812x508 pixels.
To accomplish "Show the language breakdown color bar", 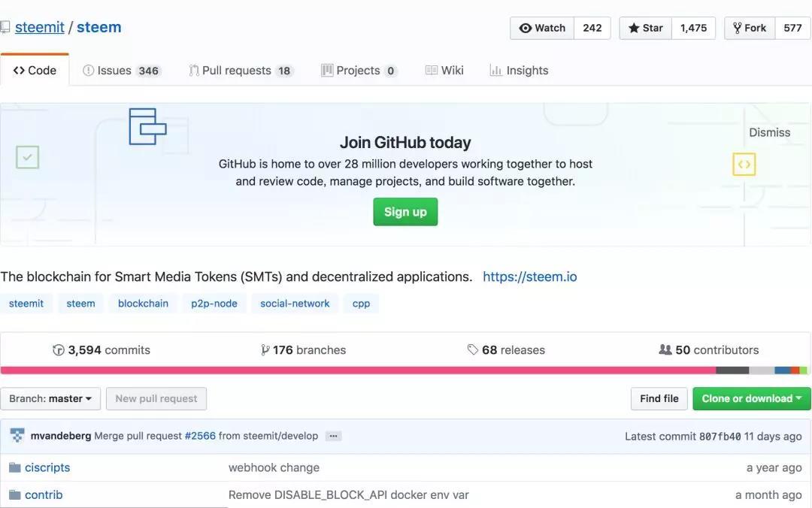I will [404, 370].
